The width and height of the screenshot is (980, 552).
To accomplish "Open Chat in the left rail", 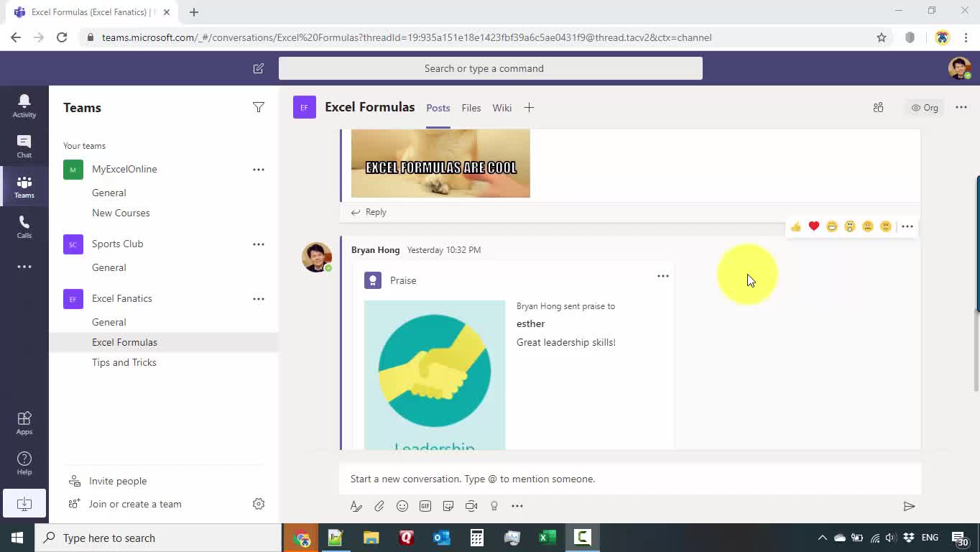I will click(x=24, y=146).
